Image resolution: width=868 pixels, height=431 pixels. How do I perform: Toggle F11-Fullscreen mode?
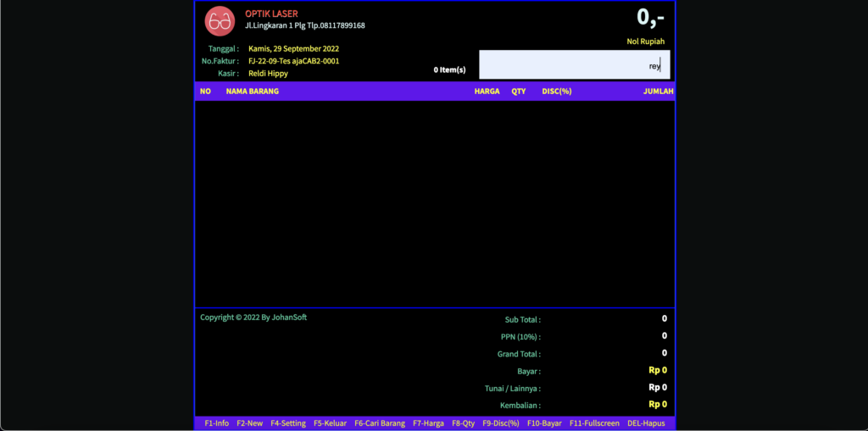tap(594, 423)
